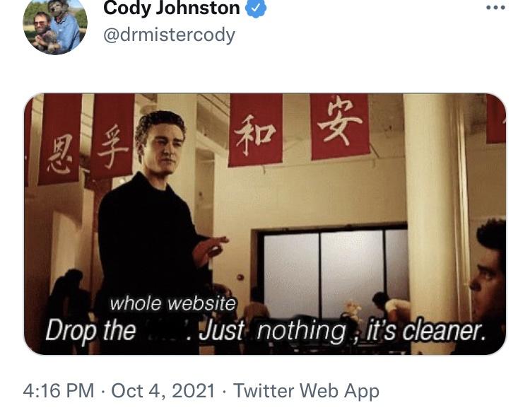
Task: Open the meme image in full view
Action: pyautogui.click(x=265, y=224)
